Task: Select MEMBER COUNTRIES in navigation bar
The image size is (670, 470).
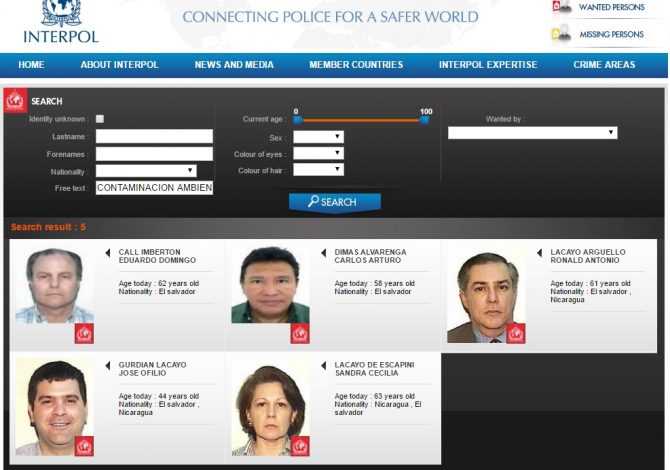Action: click(356, 65)
